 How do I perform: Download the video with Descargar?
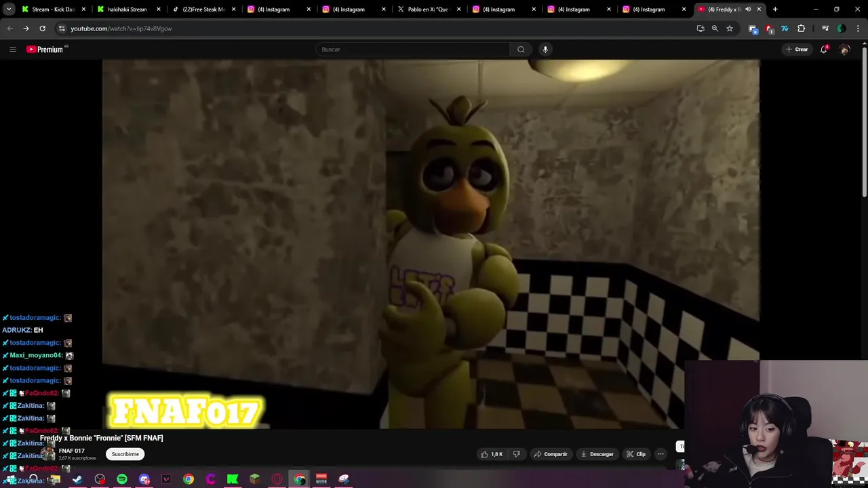click(x=597, y=454)
